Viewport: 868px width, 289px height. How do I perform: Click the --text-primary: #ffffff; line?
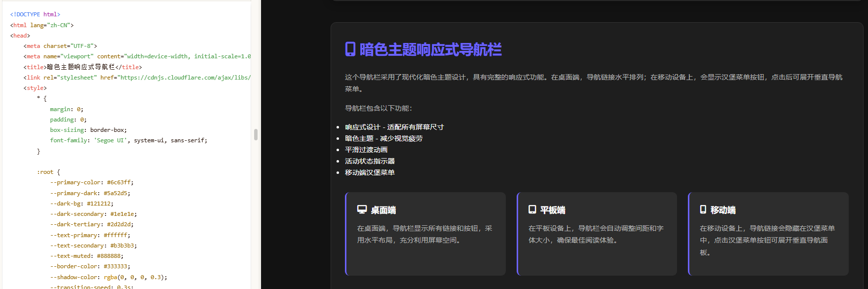coord(90,235)
